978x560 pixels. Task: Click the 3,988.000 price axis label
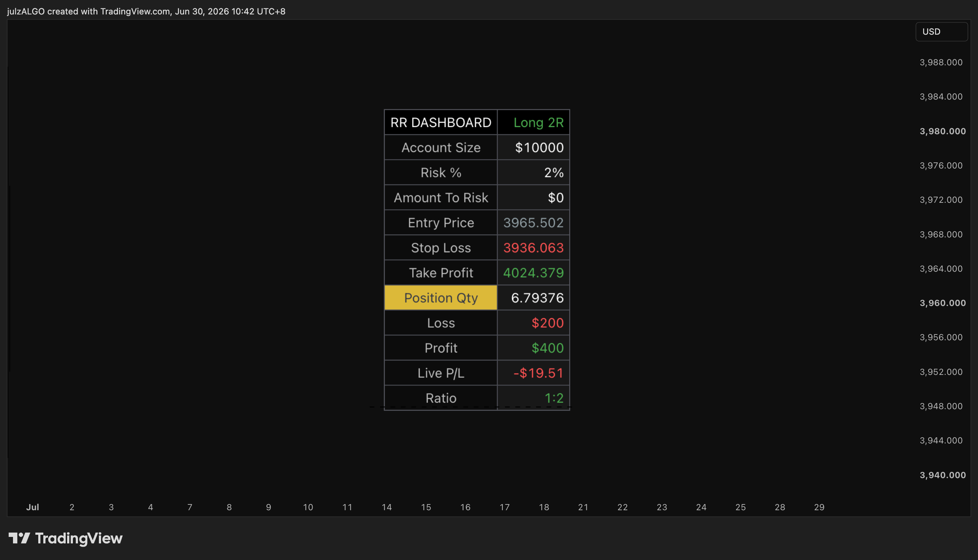coord(941,62)
